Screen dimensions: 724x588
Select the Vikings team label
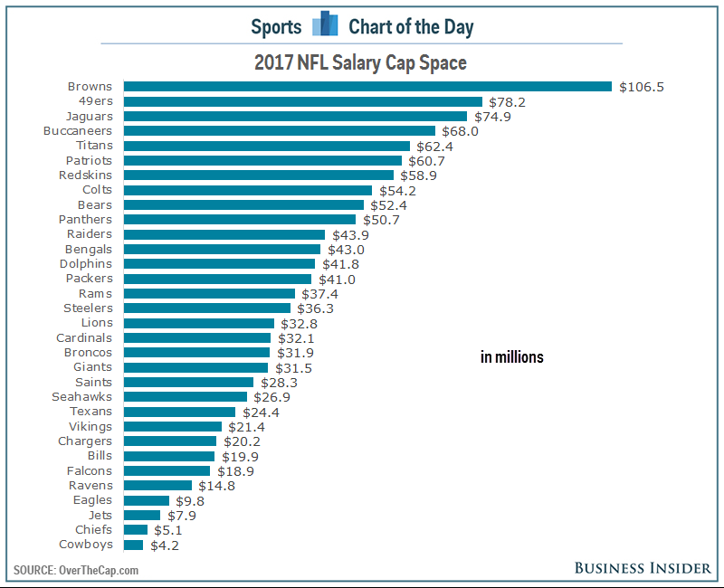click(90, 426)
